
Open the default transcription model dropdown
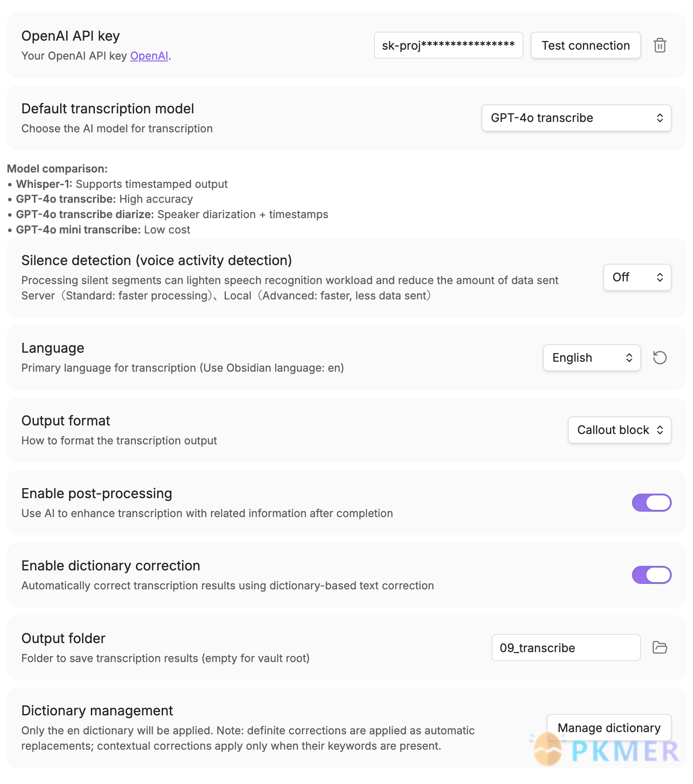(576, 118)
